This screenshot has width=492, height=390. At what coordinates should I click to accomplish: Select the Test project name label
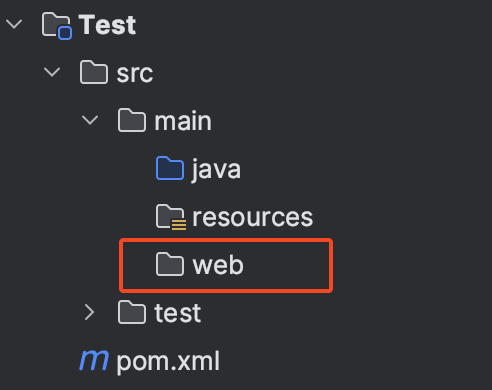pyautogui.click(x=107, y=25)
